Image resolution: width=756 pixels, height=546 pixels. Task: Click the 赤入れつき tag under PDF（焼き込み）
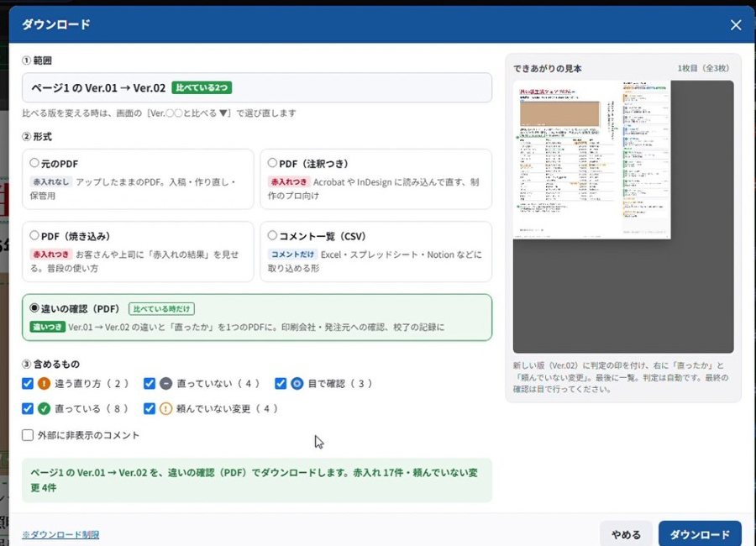50,255
